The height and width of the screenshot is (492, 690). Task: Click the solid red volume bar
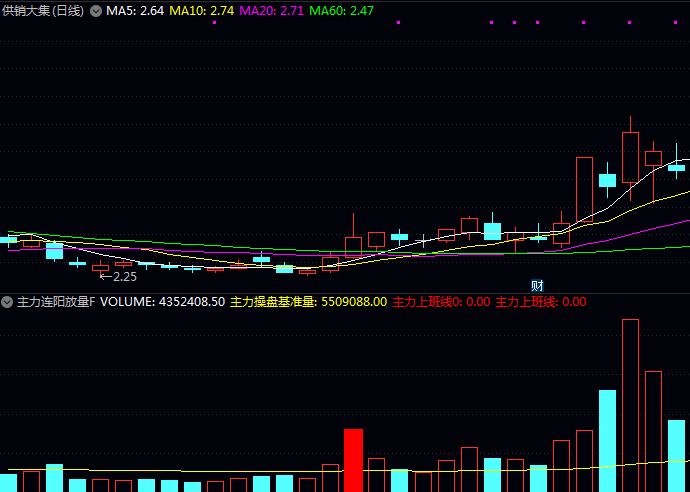point(353,460)
